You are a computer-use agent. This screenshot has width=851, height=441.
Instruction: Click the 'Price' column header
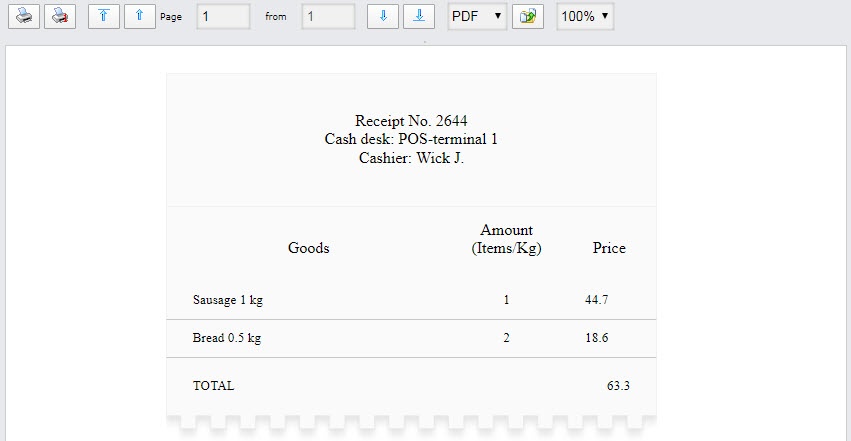609,248
